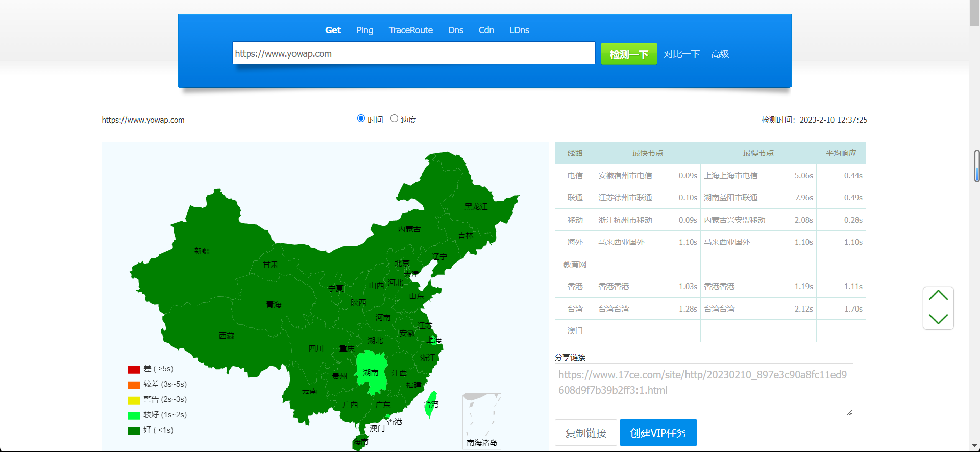Click 西藏 region on the map
Viewport: 980px width, 452px height.
pyautogui.click(x=226, y=336)
